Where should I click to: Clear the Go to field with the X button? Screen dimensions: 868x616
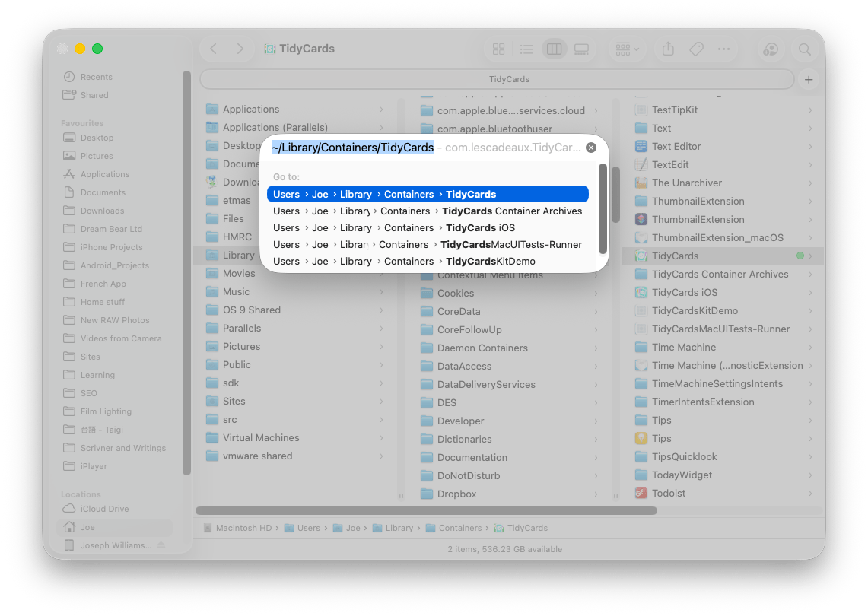(x=591, y=148)
